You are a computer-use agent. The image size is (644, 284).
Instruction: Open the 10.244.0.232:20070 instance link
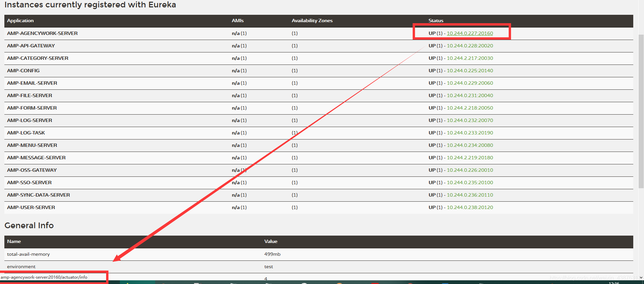(x=470, y=120)
